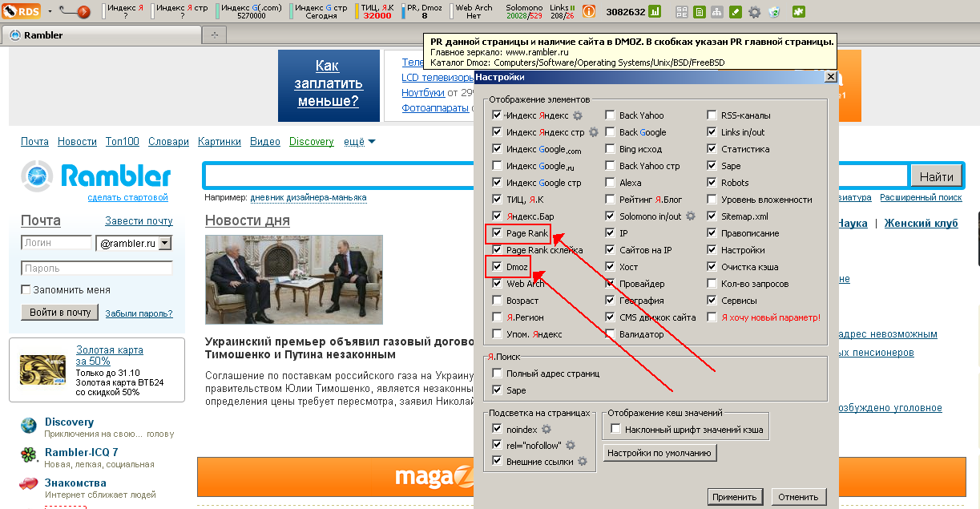Open the gear beside noindex highlighting
Viewport: 980px width, 509px height.
click(546, 429)
